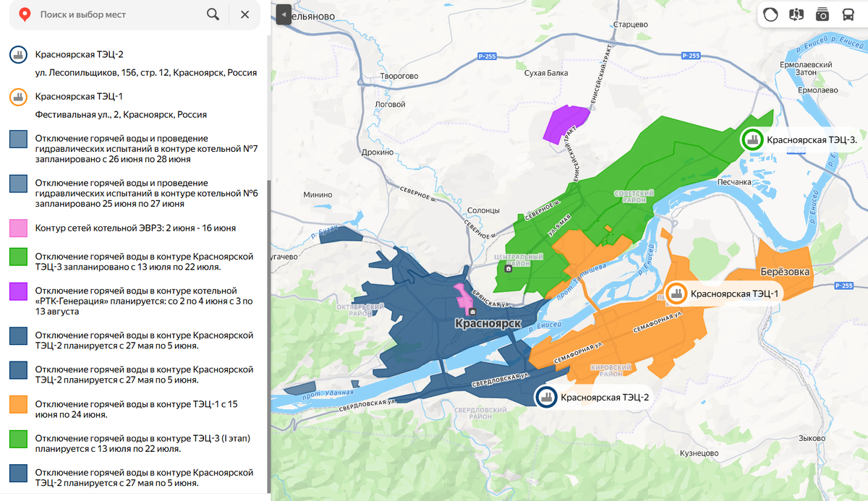Viewport: 868px width, 501px height.
Task: Click the 'Кузнецово' place label
Action: (x=699, y=453)
